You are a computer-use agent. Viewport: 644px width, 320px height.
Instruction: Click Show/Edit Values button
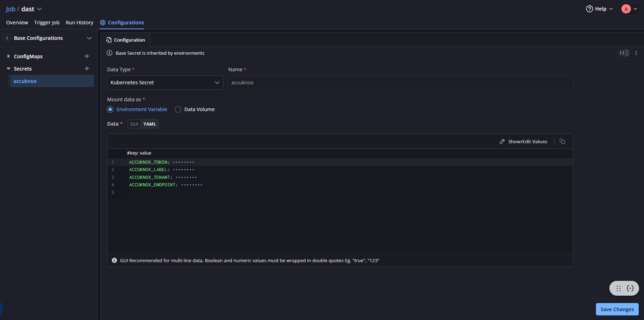(x=523, y=141)
